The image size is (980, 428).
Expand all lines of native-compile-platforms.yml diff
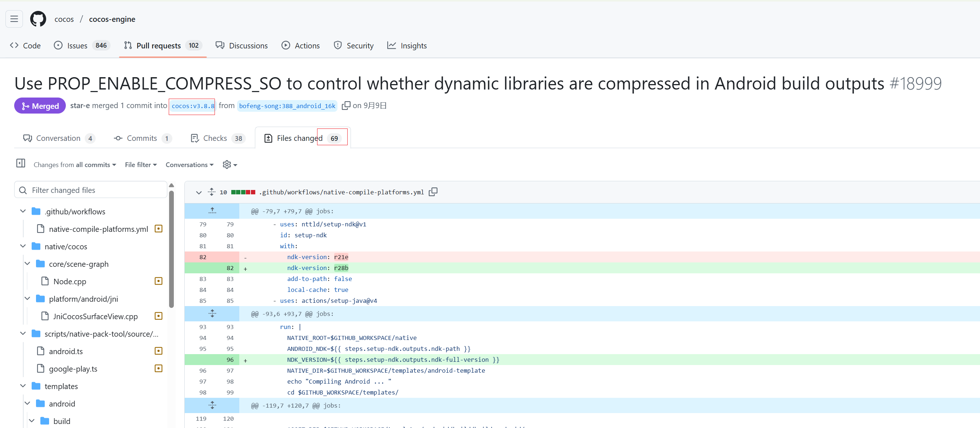[x=212, y=192]
